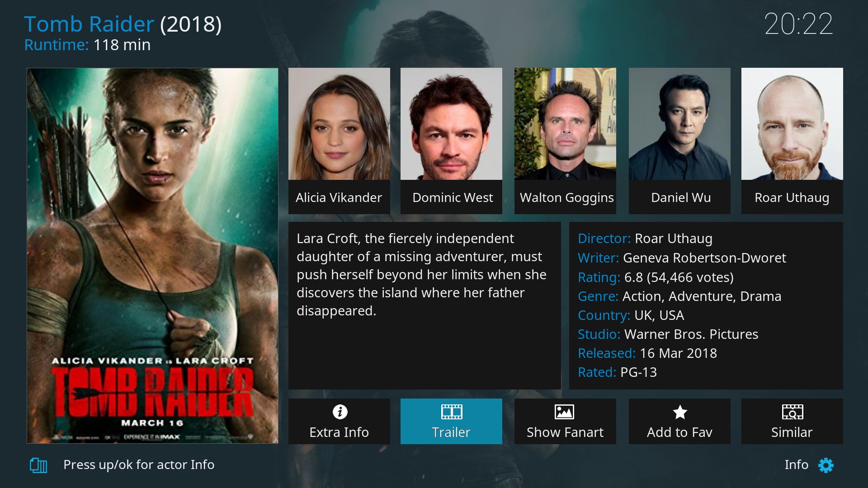Click the Extra Info tab
This screenshot has width=868, height=488.
pos(339,421)
